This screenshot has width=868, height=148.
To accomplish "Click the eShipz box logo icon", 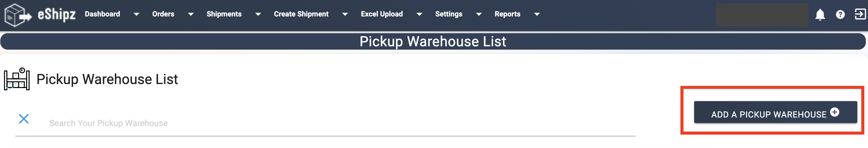I will (x=18, y=15).
